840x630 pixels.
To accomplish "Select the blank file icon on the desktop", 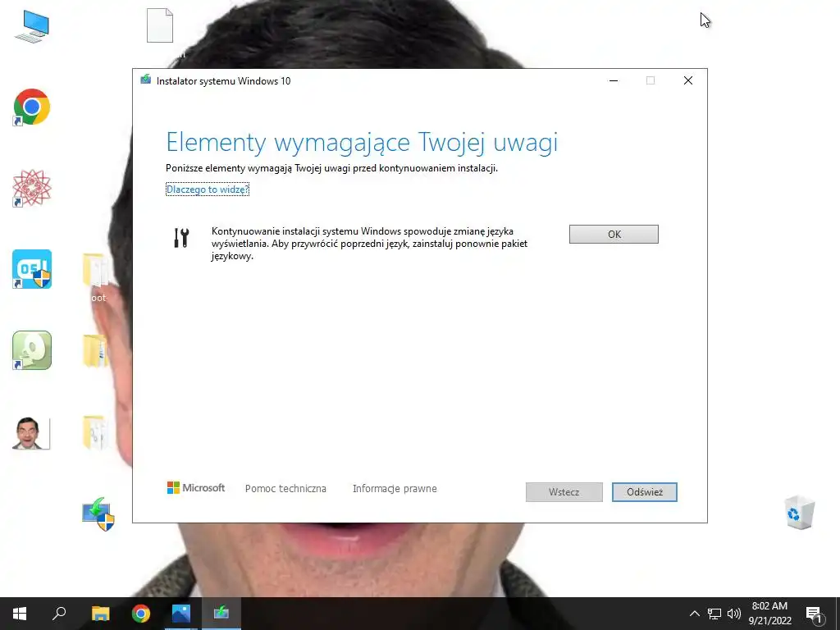I will click(x=160, y=25).
